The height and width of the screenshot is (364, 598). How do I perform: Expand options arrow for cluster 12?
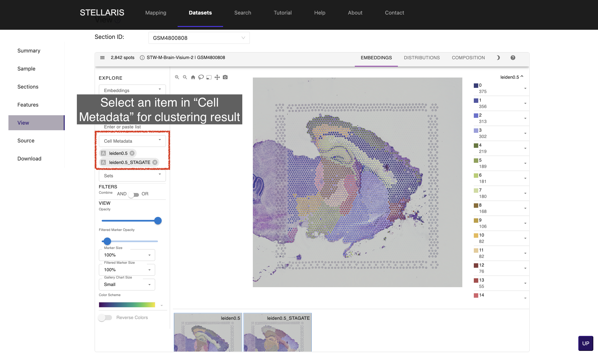[525, 268]
